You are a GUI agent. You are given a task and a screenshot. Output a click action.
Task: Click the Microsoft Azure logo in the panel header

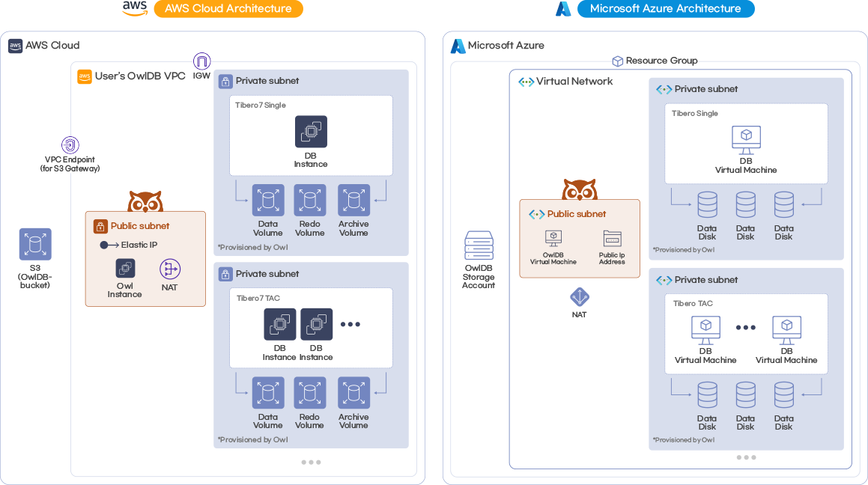tap(458, 46)
